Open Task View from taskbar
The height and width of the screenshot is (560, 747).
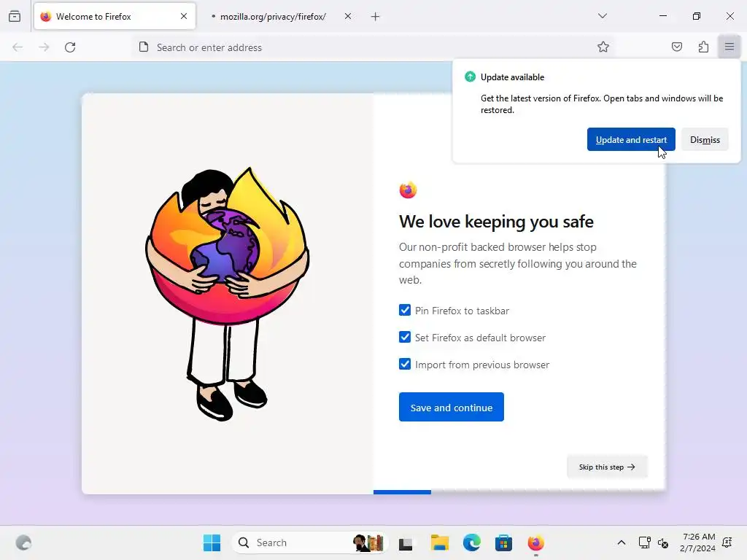(406, 542)
